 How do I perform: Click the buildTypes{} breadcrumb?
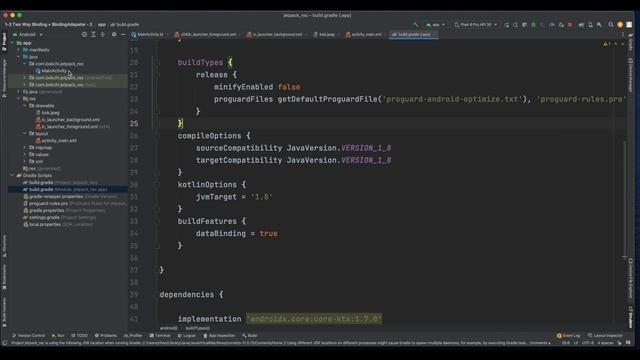(197, 328)
